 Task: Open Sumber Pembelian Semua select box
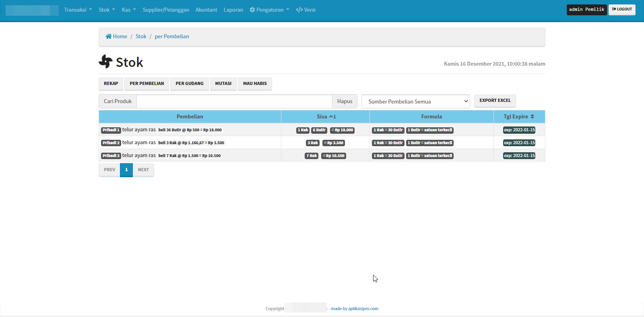(415, 102)
